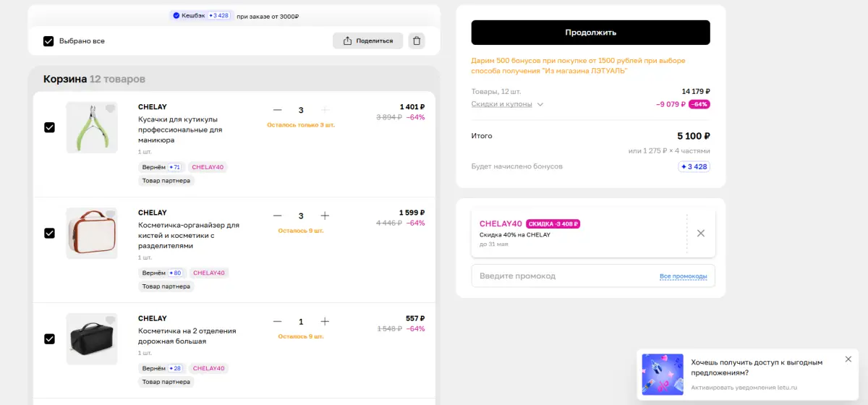Increase the Косметичка-органайзер quantity
Viewport: 868px width, 405px height.
tap(325, 216)
